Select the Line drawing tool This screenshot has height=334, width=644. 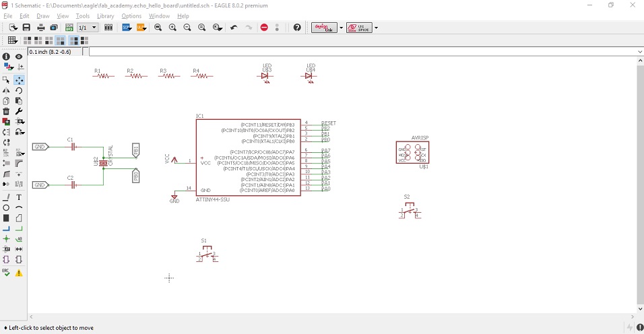pos(6,197)
